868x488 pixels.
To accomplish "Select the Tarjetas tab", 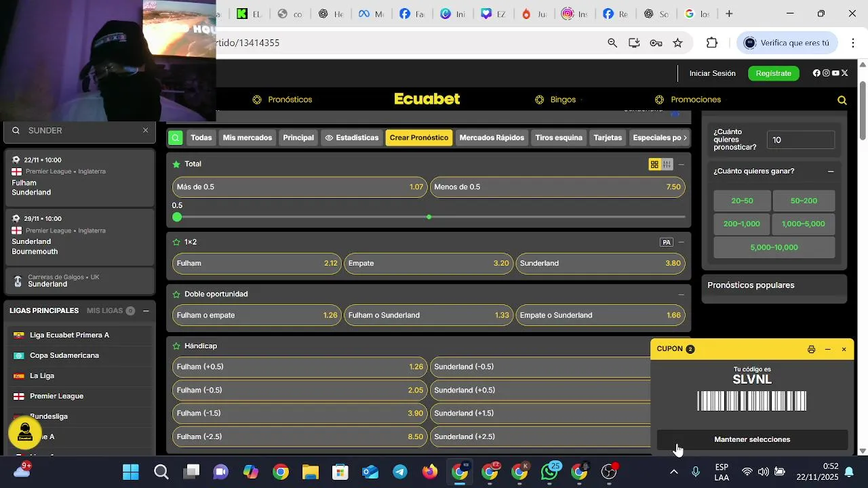I will (x=608, y=138).
